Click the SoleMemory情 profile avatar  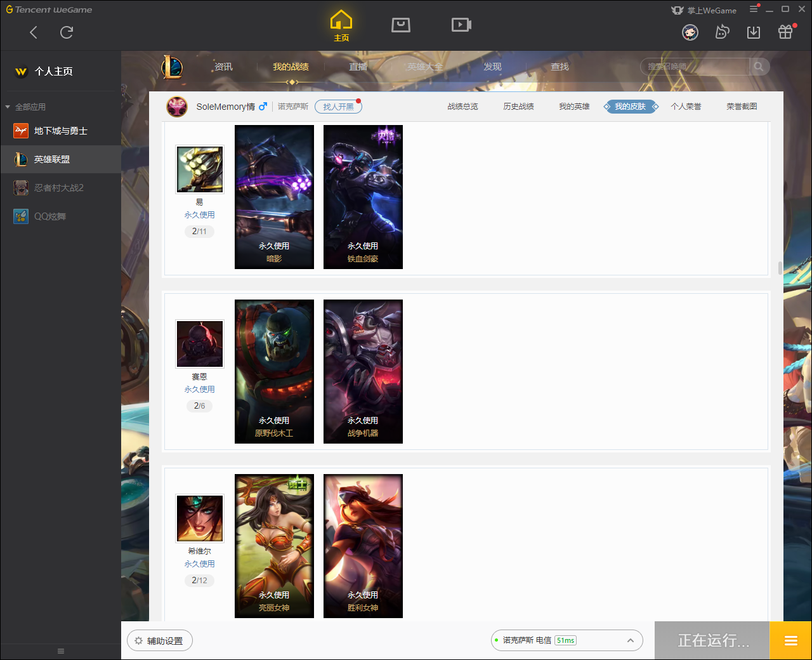[x=177, y=107]
